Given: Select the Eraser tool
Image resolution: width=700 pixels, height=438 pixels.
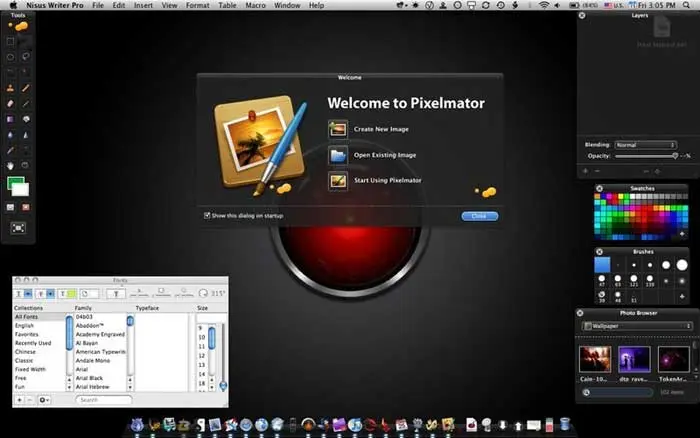Looking at the screenshot, I should click(x=10, y=104).
